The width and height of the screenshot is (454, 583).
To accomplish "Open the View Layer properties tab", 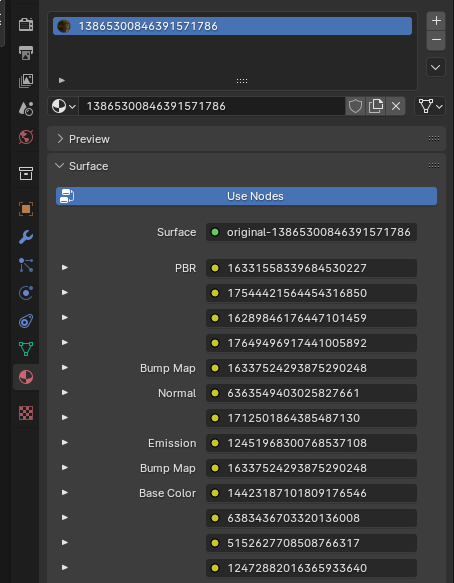I will [26, 81].
